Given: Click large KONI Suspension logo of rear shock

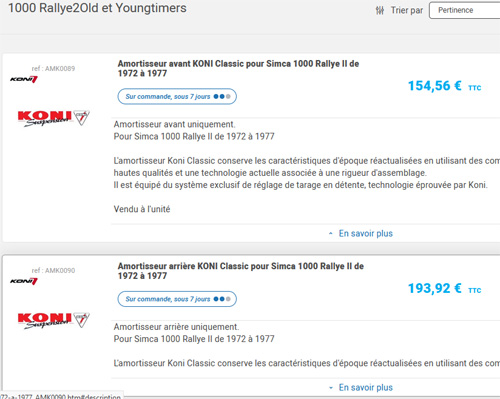Looking at the screenshot, I should (x=53, y=320).
